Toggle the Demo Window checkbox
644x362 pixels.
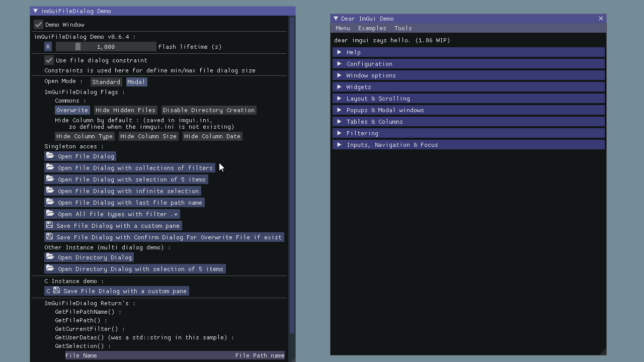(38, 24)
